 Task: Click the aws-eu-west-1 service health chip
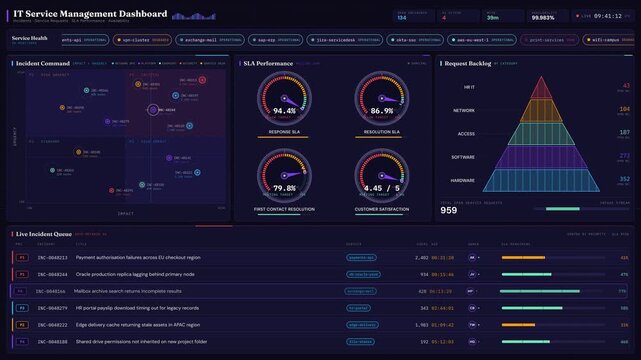pos(482,40)
